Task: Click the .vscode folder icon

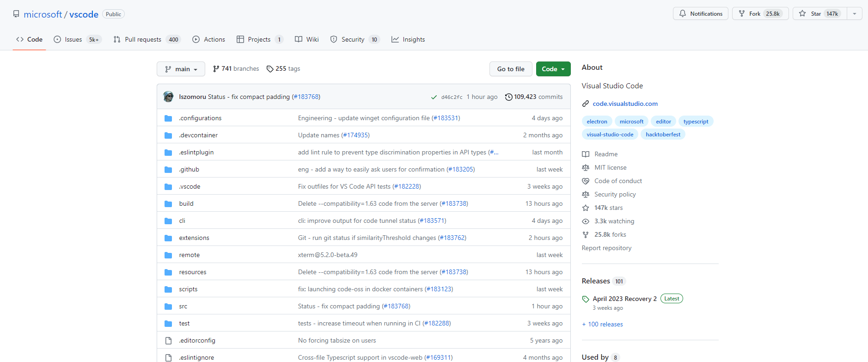Action: [x=168, y=187]
